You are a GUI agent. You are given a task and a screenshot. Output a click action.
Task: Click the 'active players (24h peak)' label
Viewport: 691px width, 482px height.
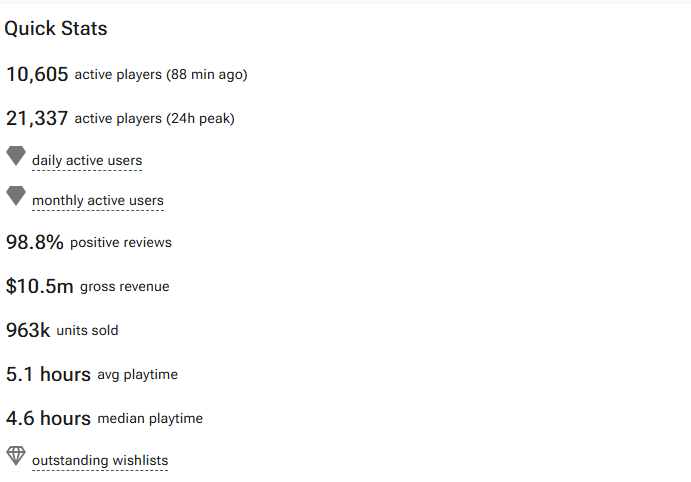154,119
